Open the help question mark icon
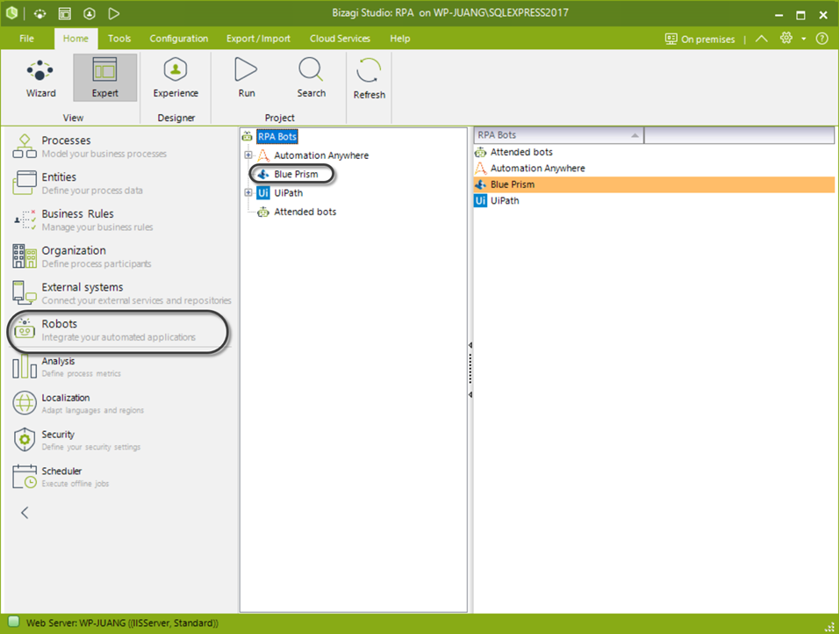840x634 pixels. point(822,39)
